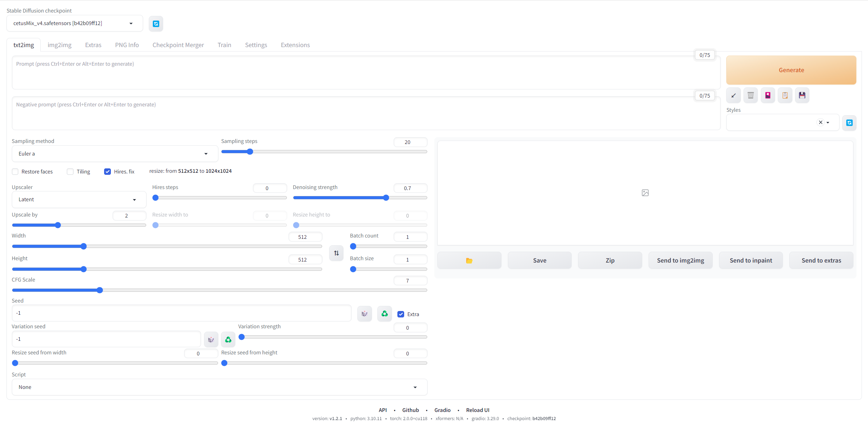Disable the Hires. fix checkbox
The image size is (868, 435).
(x=107, y=171)
